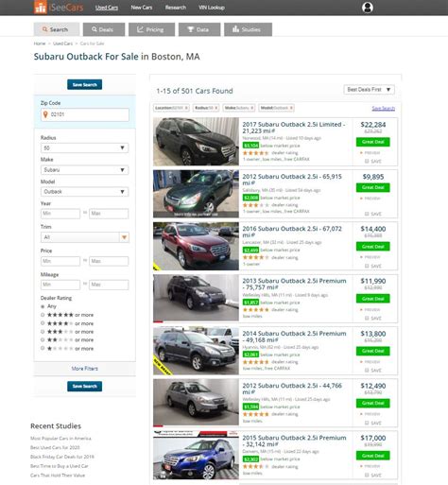This screenshot has width=448, height=485.
Task: Open 2015 Subaru Outback 2.5i Premium listing
Action: click(x=294, y=441)
